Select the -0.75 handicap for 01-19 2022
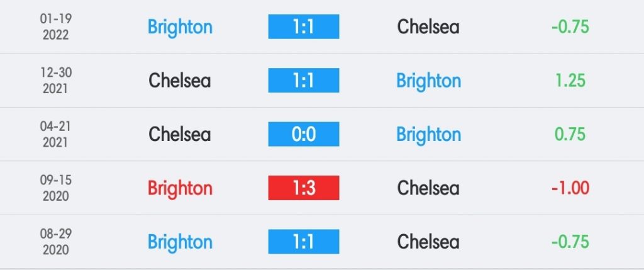 click(x=570, y=26)
